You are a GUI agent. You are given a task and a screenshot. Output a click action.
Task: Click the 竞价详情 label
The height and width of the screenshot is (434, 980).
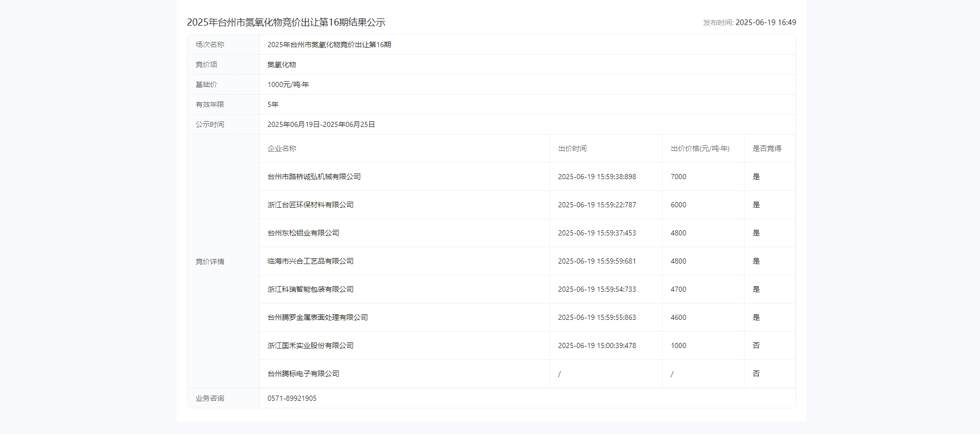tap(210, 262)
